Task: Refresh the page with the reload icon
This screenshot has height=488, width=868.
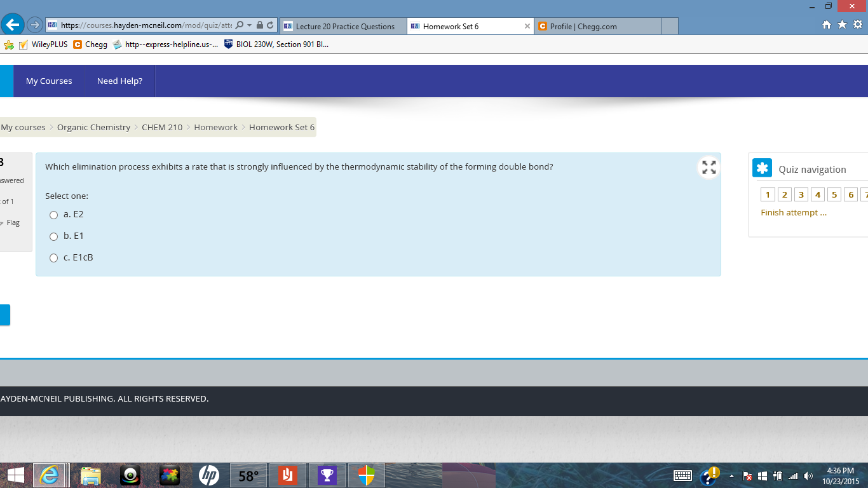Action: point(270,25)
